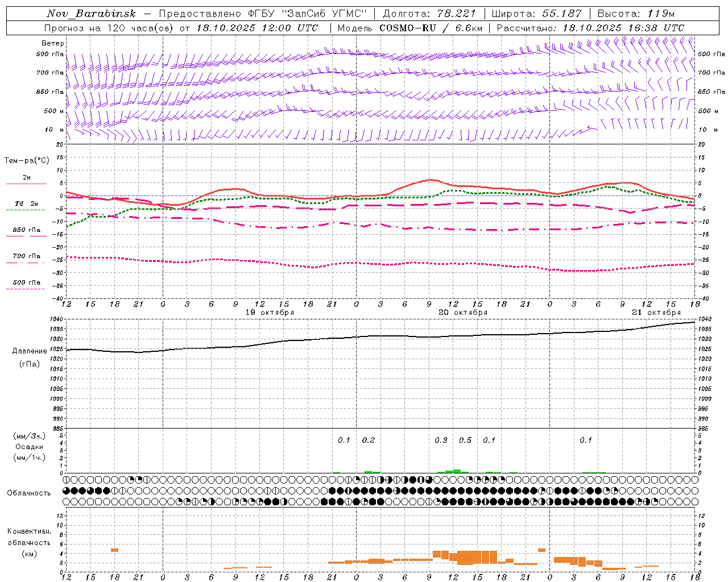Click the Осадки precipitation label
This screenshot has height=582, width=728.
coord(29,447)
